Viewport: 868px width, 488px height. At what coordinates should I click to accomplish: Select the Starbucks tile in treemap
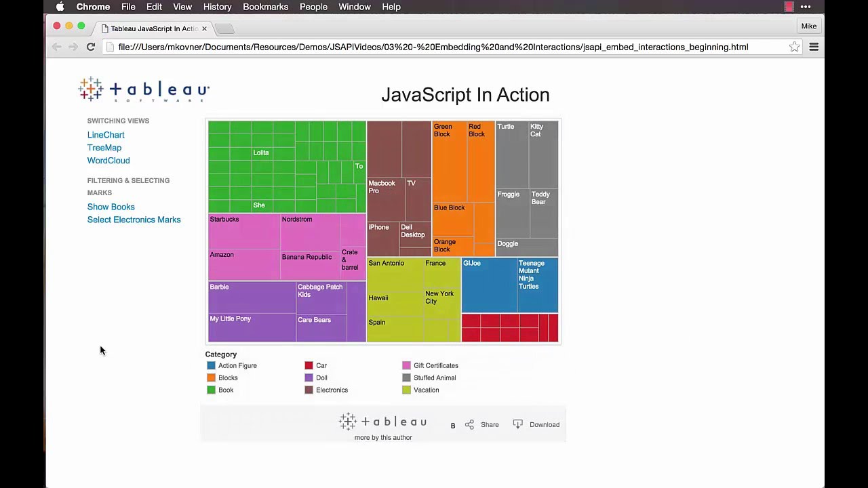click(x=243, y=231)
